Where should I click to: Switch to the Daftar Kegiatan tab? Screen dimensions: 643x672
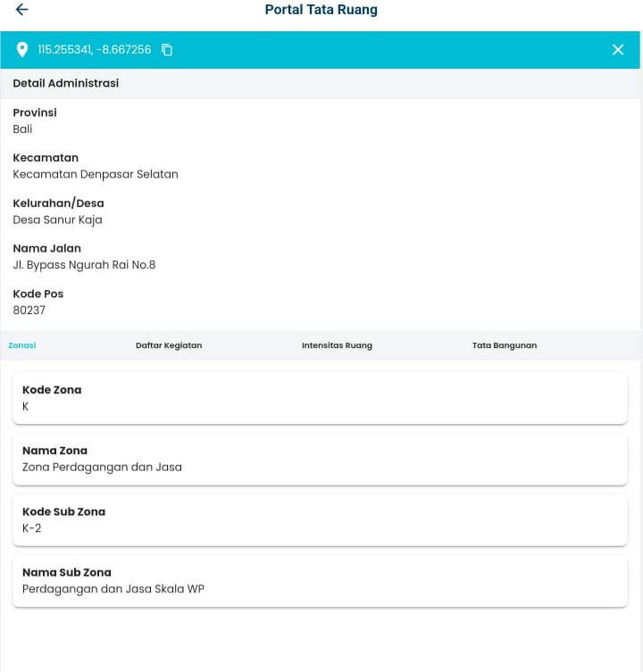169,345
